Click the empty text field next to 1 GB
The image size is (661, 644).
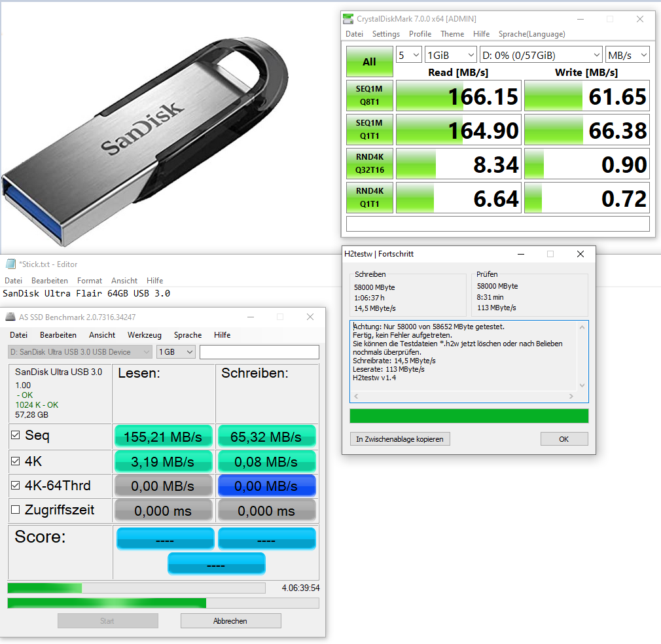259,352
